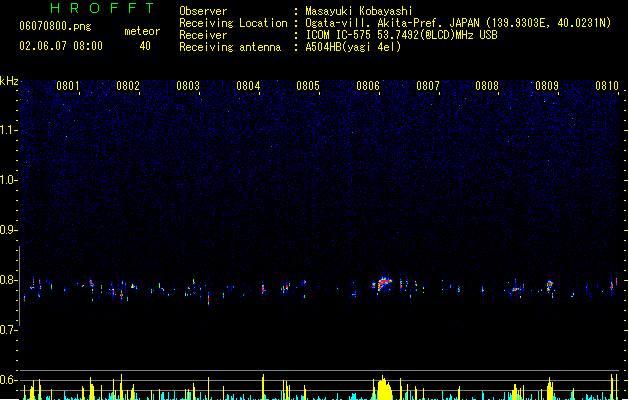
Task: Click the 0807 time marker
Action: click(428, 86)
